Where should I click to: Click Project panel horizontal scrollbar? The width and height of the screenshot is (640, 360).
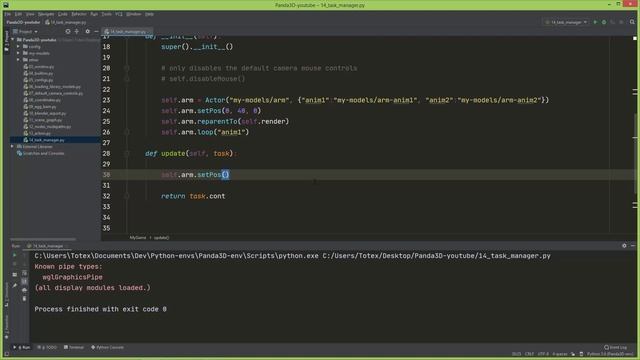(43, 239)
